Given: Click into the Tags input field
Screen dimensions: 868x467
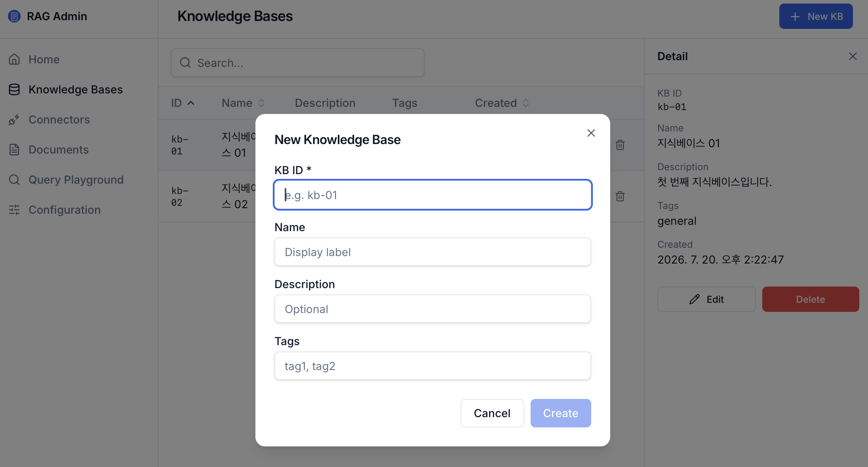Looking at the screenshot, I should point(433,366).
